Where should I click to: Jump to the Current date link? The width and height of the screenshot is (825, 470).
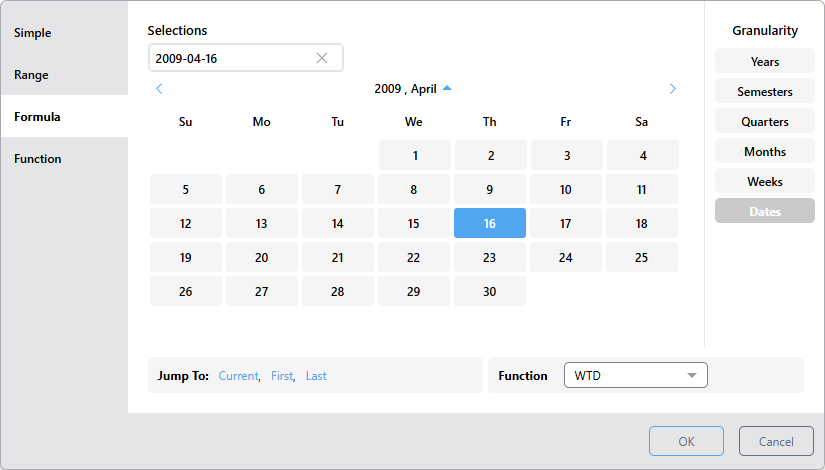238,376
